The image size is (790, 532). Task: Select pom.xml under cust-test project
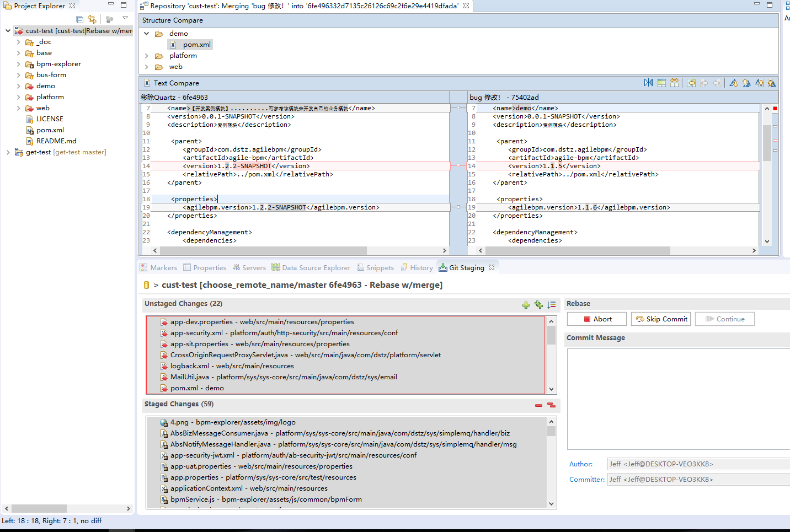coord(50,130)
